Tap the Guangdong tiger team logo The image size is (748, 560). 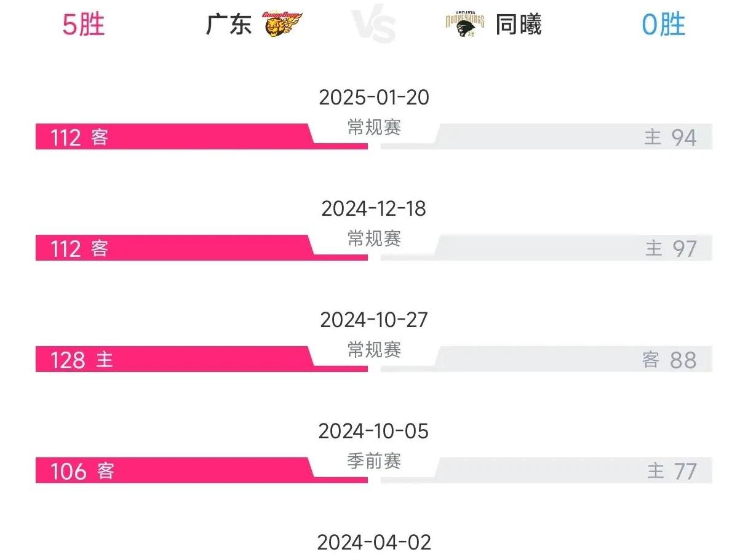point(282,25)
